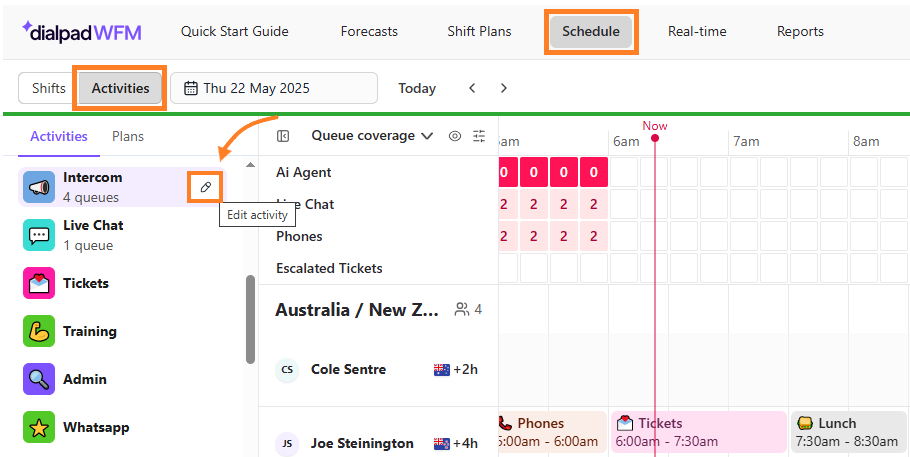This screenshot has height=457, width=910.
Task: Click the calendar icon in date field
Action: coord(190,88)
